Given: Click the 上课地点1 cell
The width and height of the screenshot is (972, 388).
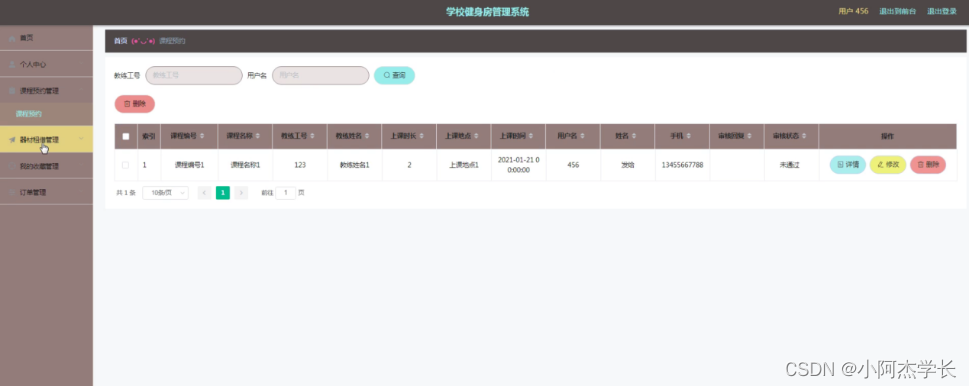Looking at the screenshot, I should [x=464, y=165].
